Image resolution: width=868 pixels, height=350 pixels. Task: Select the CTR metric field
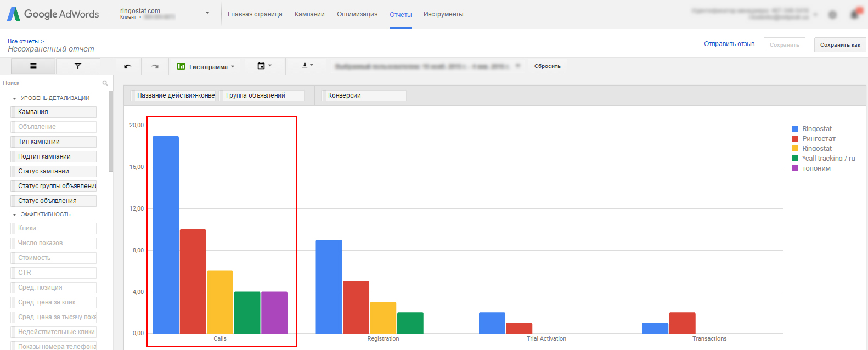click(x=54, y=273)
